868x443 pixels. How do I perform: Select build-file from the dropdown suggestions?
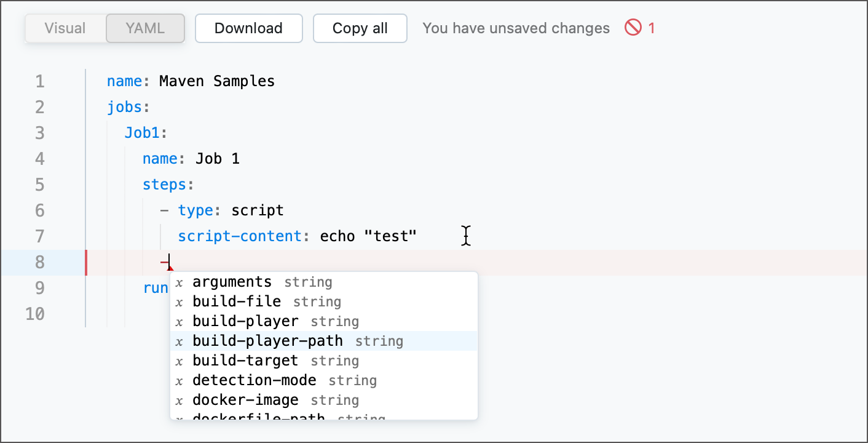point(237,301)
